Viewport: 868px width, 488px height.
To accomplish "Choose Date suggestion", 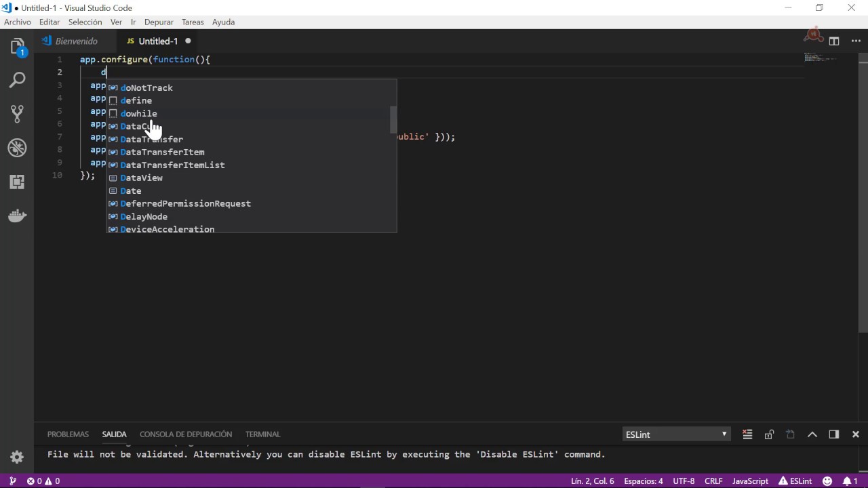I will (x=251, y=190).
